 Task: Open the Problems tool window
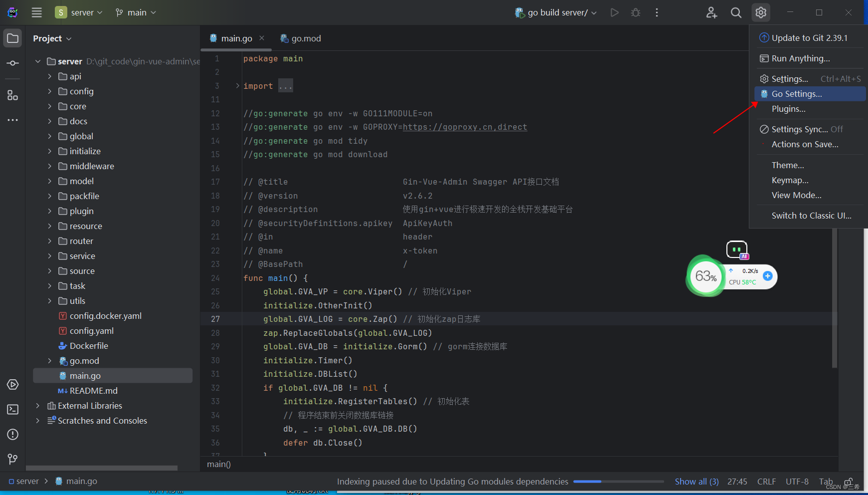click(12, 434)
